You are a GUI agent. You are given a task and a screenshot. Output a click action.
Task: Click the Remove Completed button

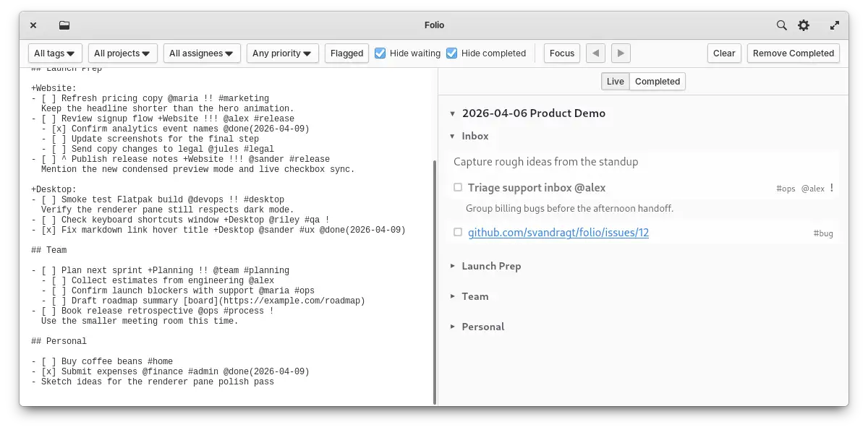coord(793,53)
